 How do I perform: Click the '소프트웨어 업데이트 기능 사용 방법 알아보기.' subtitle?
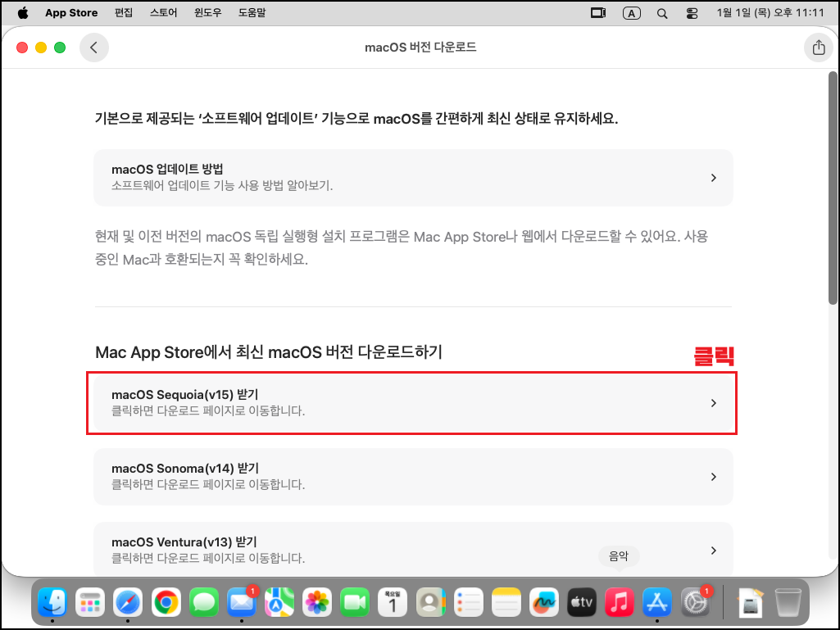222,186
